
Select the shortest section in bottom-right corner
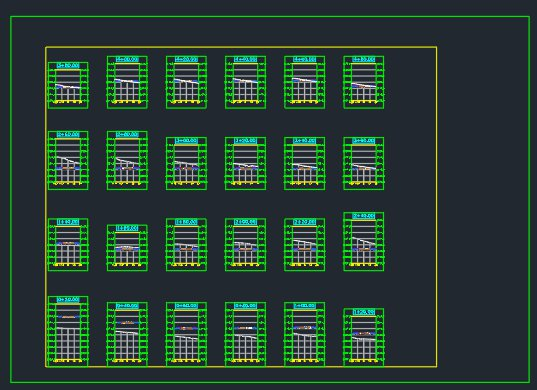364,337
